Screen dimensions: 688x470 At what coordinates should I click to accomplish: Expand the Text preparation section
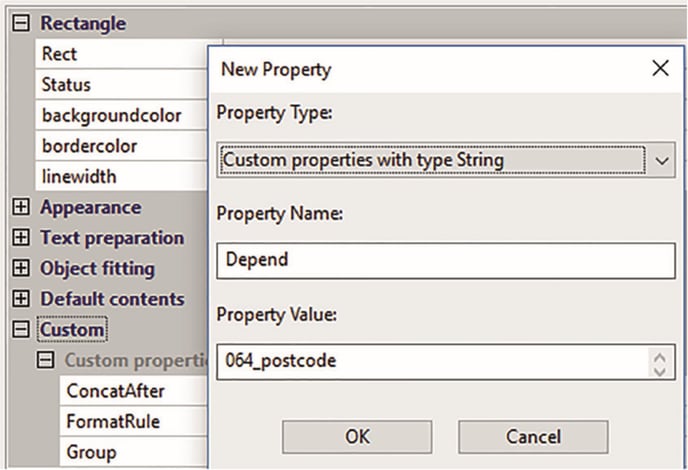21,237
